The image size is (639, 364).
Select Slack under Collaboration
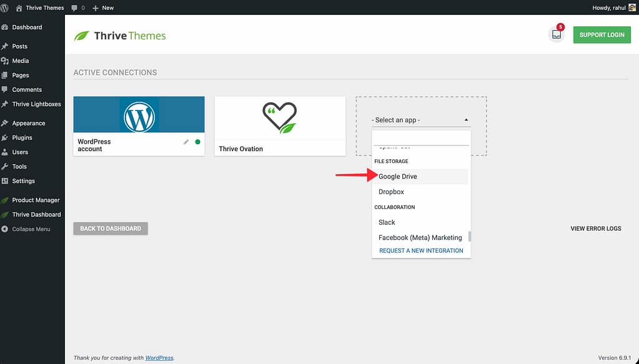click(387, 222)
